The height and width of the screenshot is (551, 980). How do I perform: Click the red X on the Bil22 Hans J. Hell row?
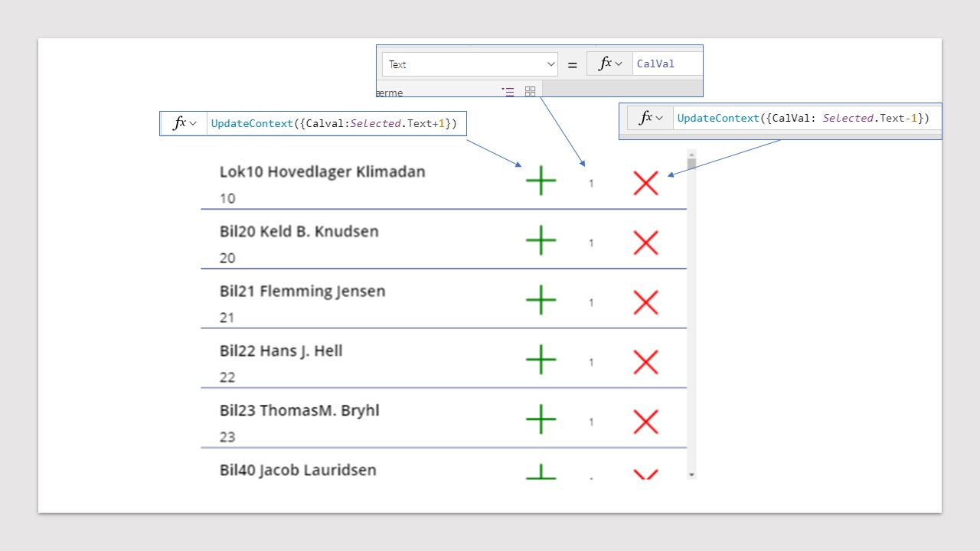coord(645,362)
